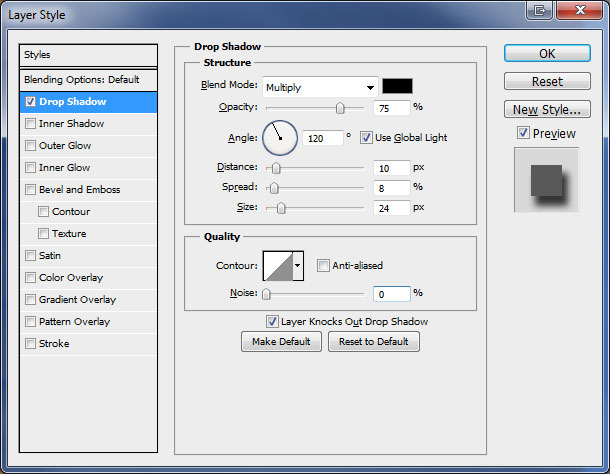Enable the Pattern Overlay checkbox
Viewport: 610px width, 474px height.
(x=30, y=322)
